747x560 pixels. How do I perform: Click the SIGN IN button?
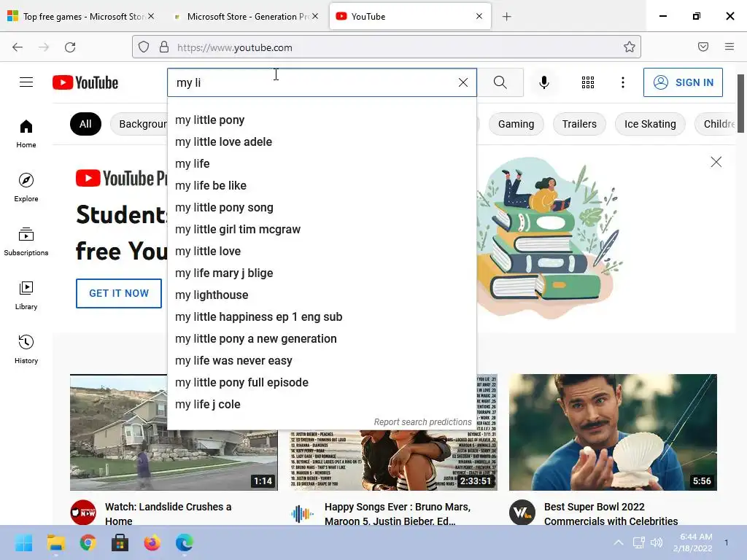(683, 82)
